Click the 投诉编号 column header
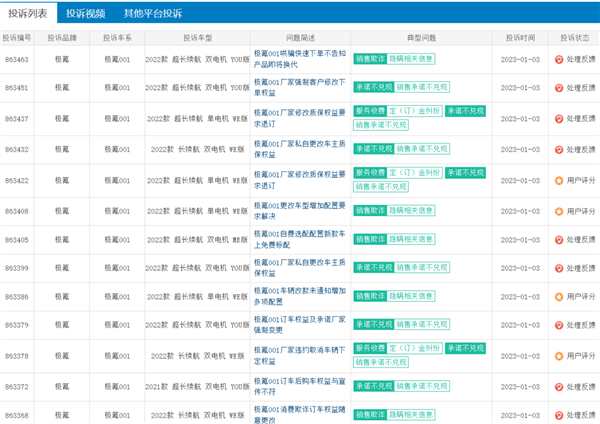This screenshot has width=600, height=424. click(17, 38)
